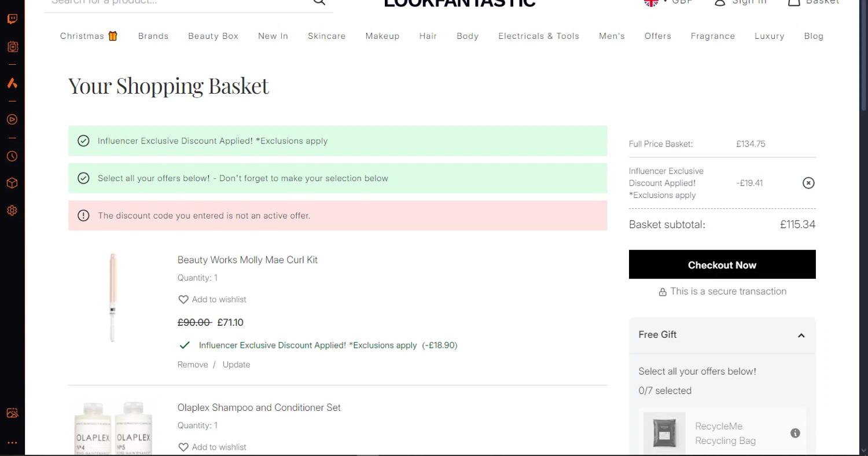The width and height of the screenshot is (868, 456).
Task: Open the Hair menu
Action: pyautogui.click(x=428, y=36)
